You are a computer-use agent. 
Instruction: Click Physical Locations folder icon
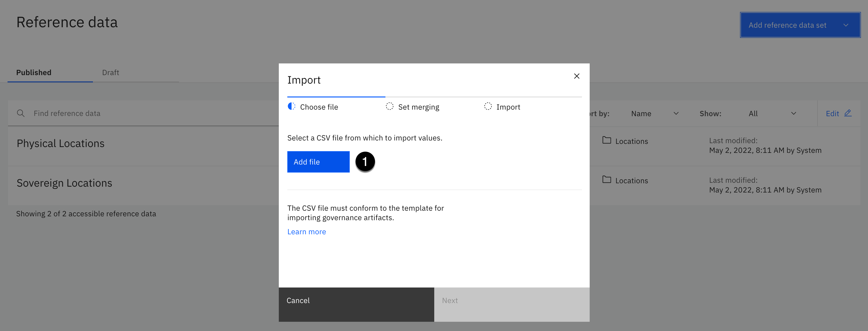tap(606, 140)
